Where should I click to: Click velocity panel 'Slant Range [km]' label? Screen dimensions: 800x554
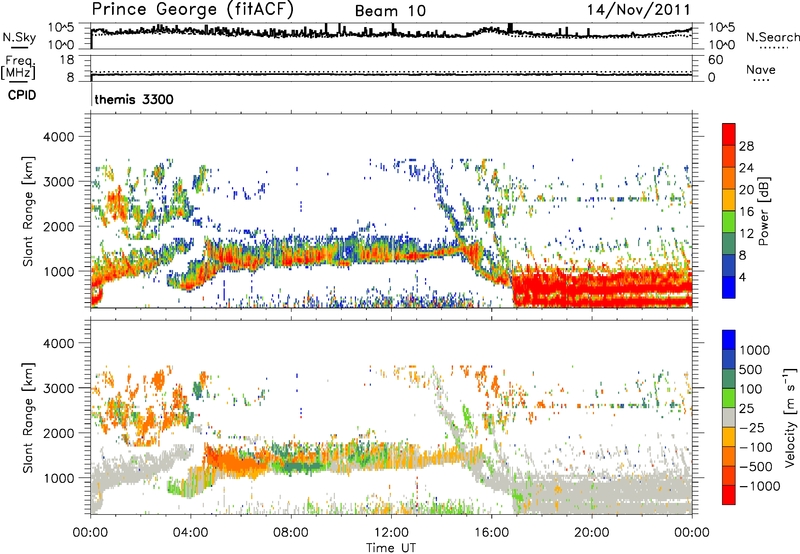point(29,417)
